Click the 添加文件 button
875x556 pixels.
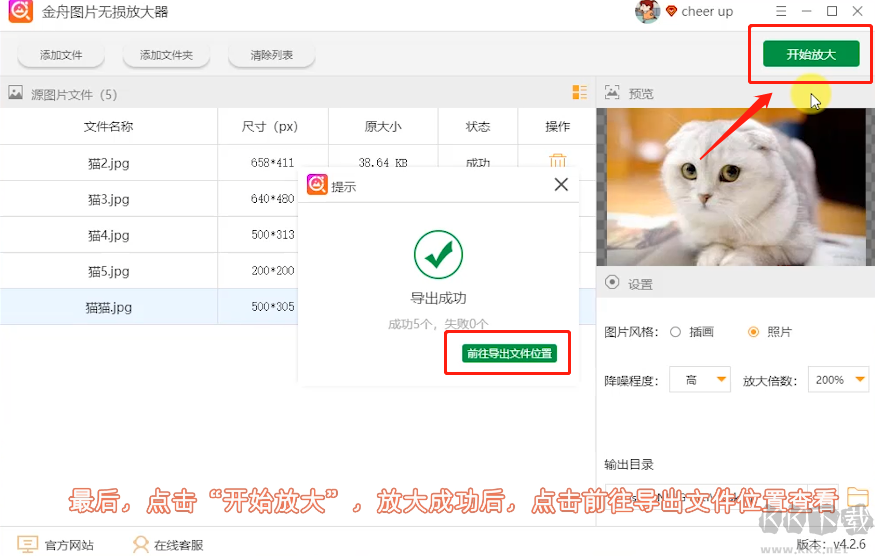pyautogui.click(x=61, y=55)
